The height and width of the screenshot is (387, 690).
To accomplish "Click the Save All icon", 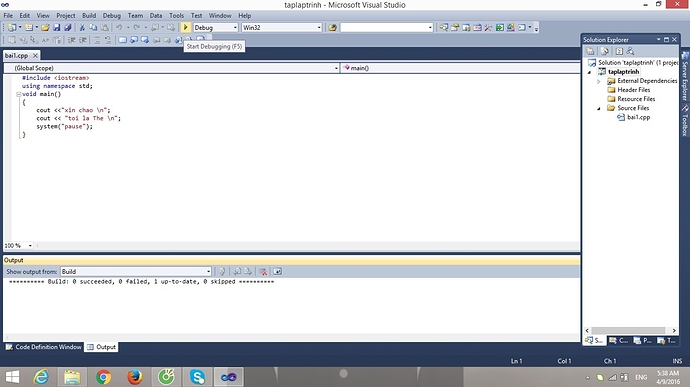I will [68, 27].
